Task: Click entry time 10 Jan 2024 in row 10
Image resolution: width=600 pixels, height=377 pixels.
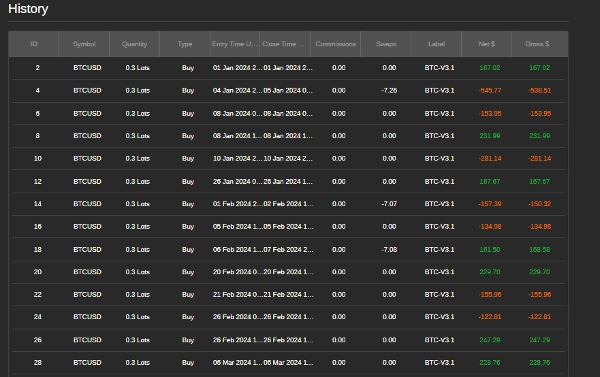Action: [x=238, y=158]
